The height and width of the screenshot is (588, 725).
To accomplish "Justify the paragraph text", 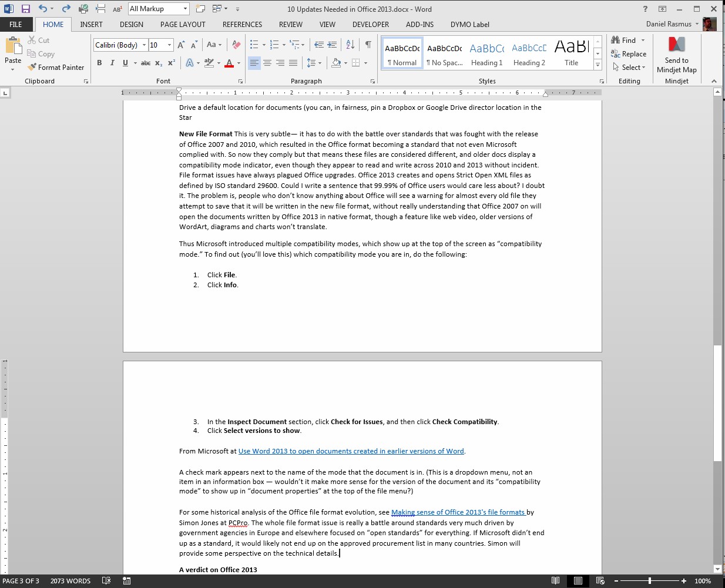I will click(x=293, y=63).
